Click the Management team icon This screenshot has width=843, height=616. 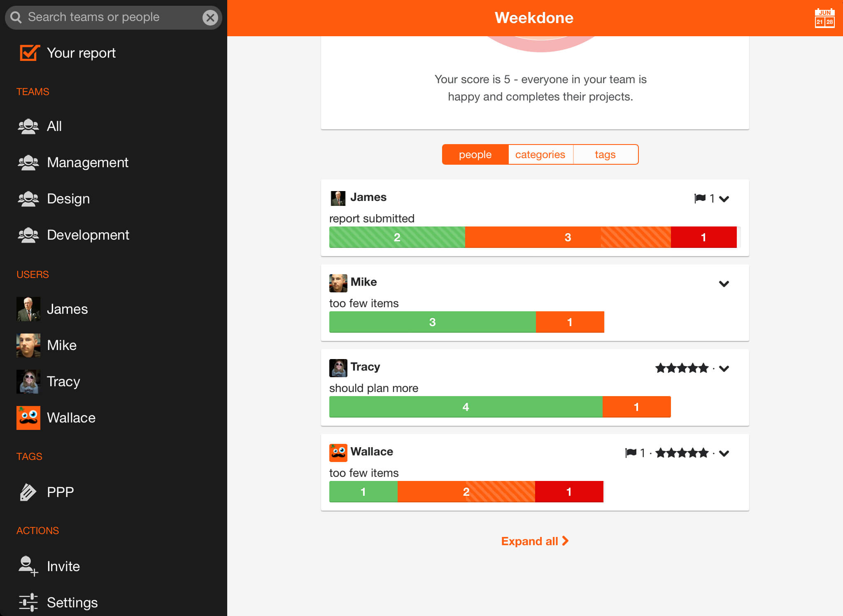point(28,162)
